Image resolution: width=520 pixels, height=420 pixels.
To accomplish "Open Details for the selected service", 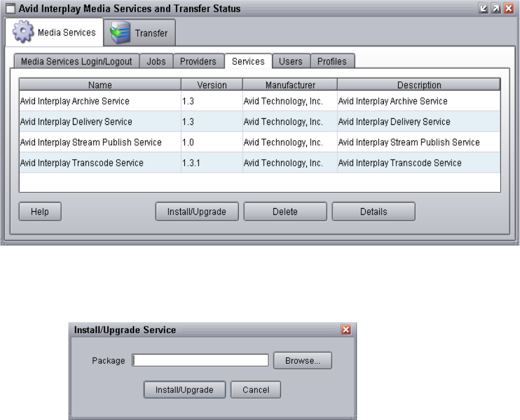I will [374, 211].
